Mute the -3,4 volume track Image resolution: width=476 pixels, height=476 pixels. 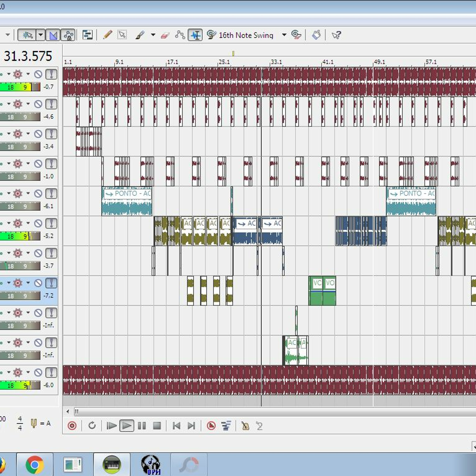38,134
